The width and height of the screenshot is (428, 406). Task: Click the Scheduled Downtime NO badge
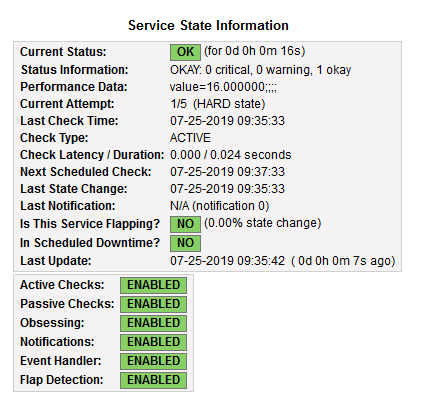[185, 243]
